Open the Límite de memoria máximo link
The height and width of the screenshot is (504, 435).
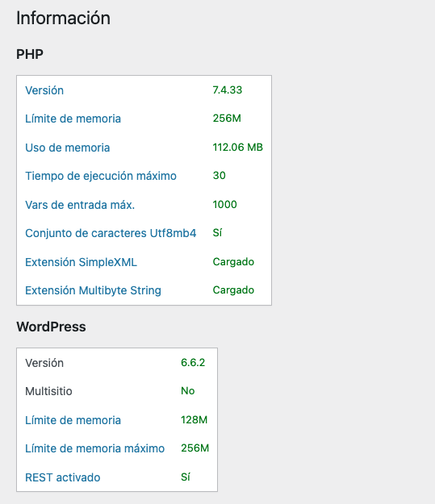pyautogui.click(x=95, y=448)
